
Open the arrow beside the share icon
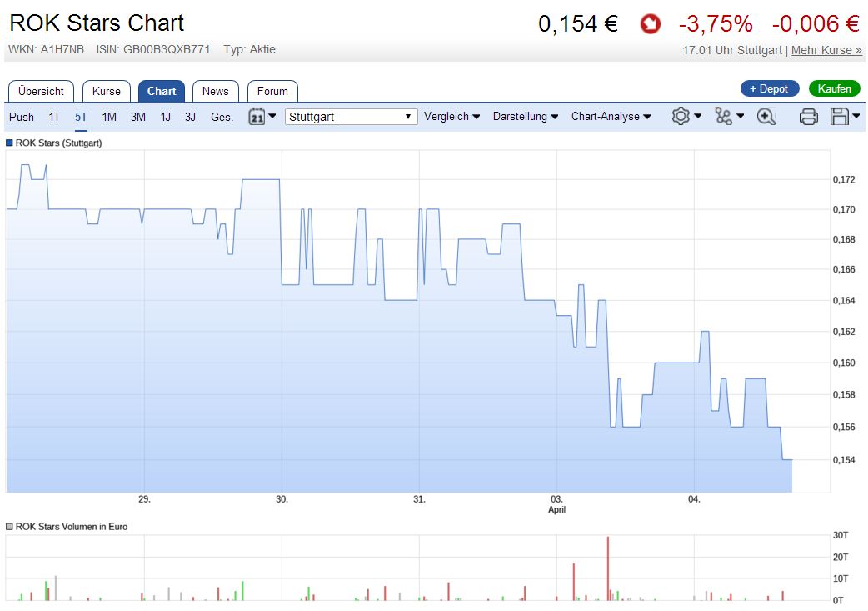tap(740, 116)
